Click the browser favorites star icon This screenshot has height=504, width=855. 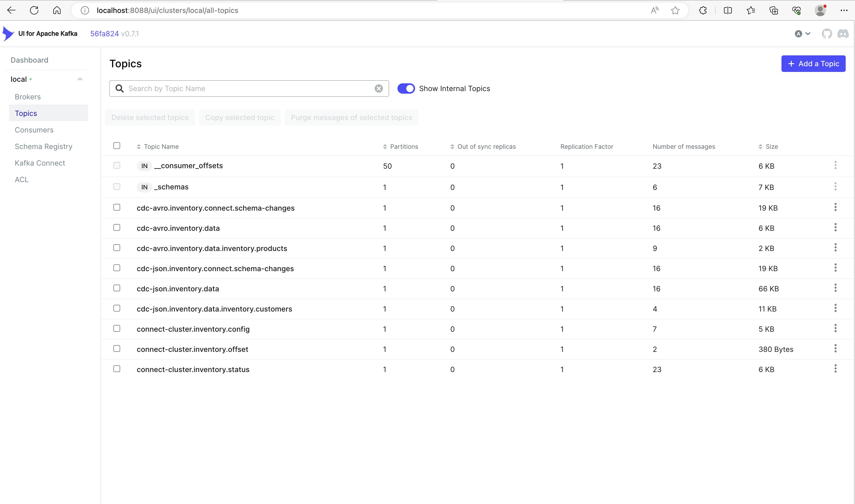coord(675,11)
